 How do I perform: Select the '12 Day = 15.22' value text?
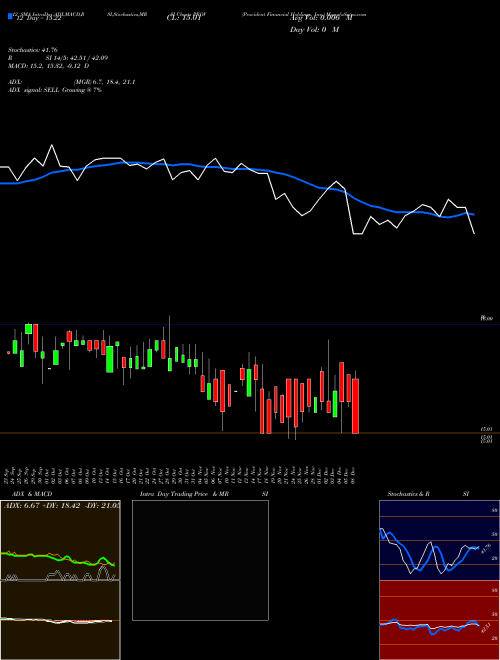tap(37, 18)
